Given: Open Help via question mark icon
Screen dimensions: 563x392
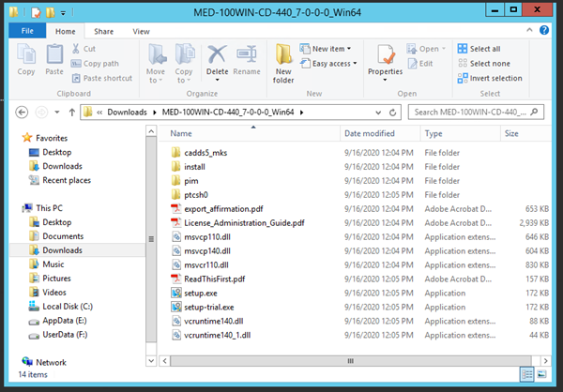Looking at the screenshot, I should click(x=544, y=30).
